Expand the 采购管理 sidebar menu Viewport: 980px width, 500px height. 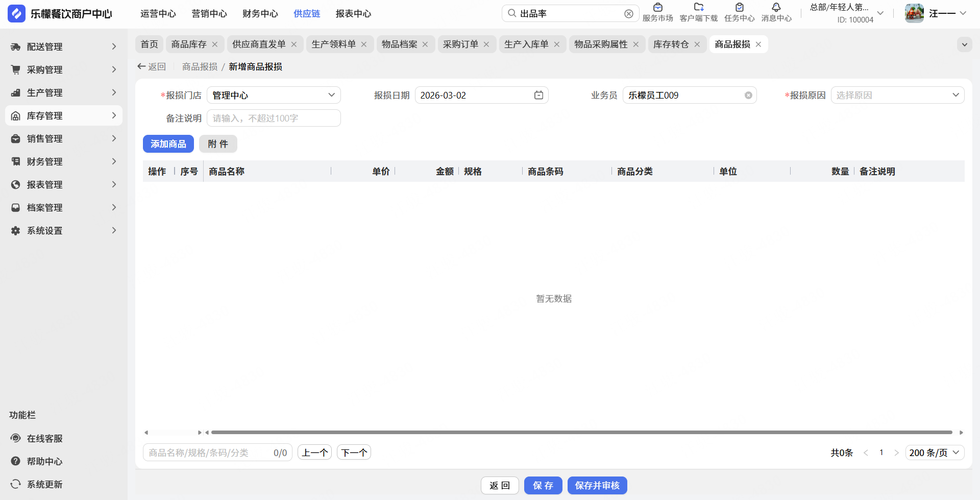[64, 69]
